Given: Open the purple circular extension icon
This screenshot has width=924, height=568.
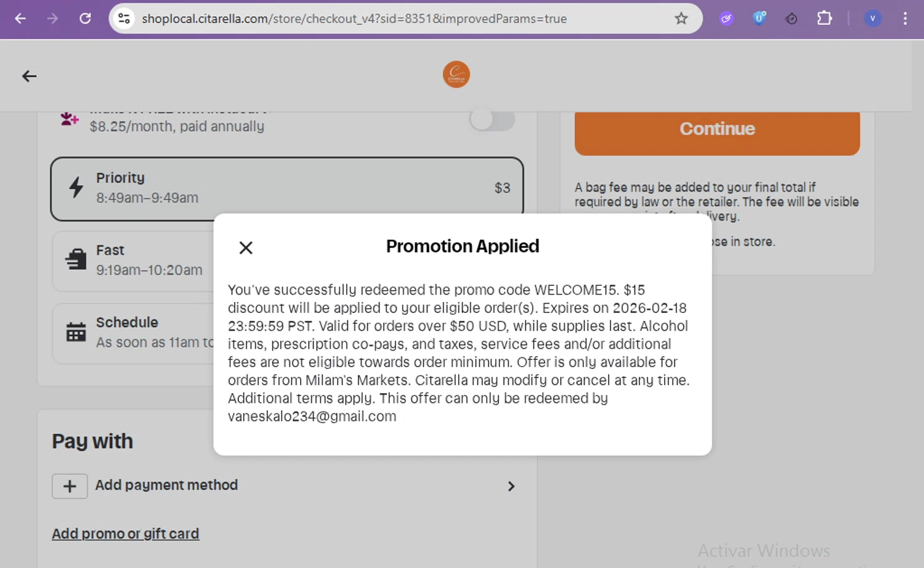Looking at the screenshot, I should pyautogui.click(x=727, y=18).
